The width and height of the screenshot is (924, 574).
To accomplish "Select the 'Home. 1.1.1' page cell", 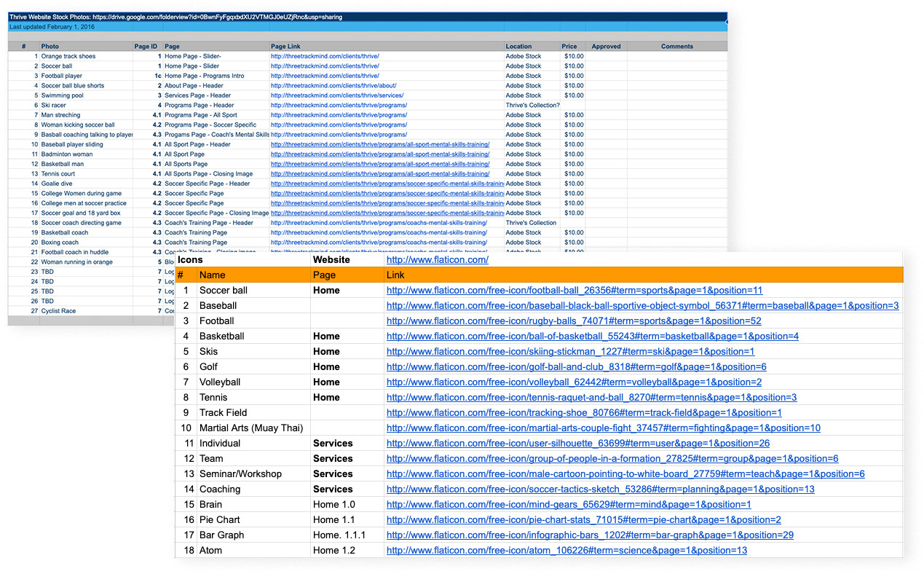I will pyautogui.click(x=347, y=535).
